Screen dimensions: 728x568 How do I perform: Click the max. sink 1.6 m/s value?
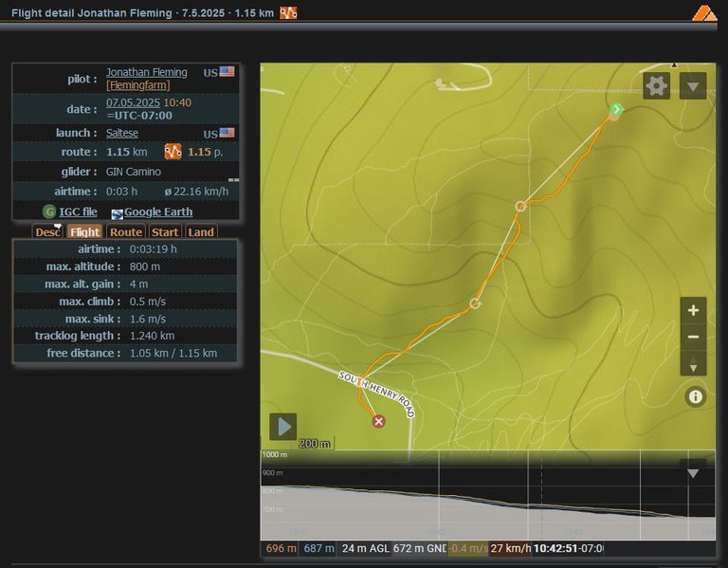click(x=148, y=319)
